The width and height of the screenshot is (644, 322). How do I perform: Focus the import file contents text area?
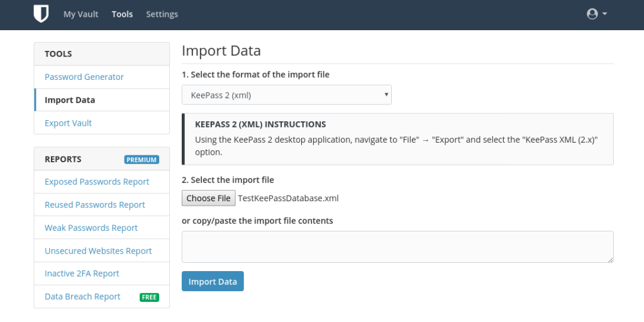[397, 247]
